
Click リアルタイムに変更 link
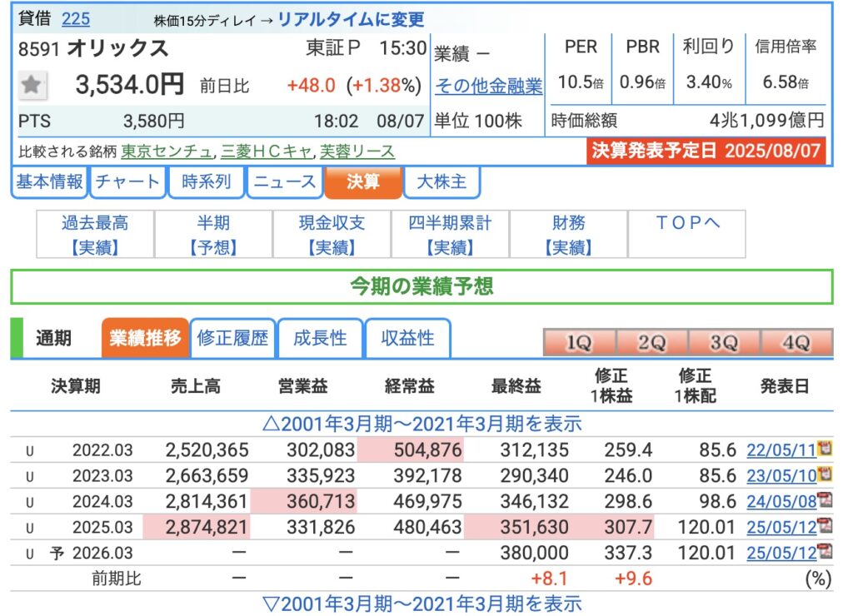coord(351,20)
